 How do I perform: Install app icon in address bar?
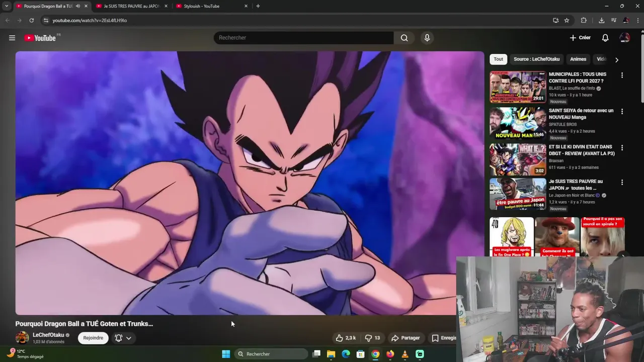555,20
